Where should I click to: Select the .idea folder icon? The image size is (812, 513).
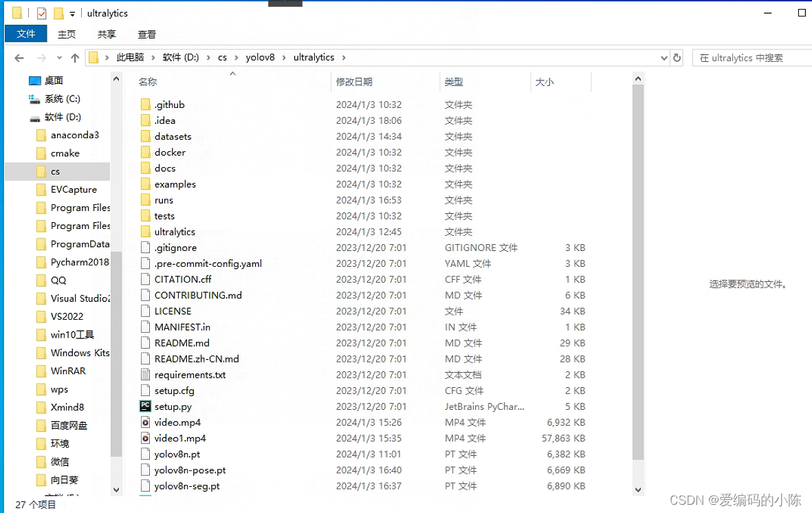pos(146,121)
